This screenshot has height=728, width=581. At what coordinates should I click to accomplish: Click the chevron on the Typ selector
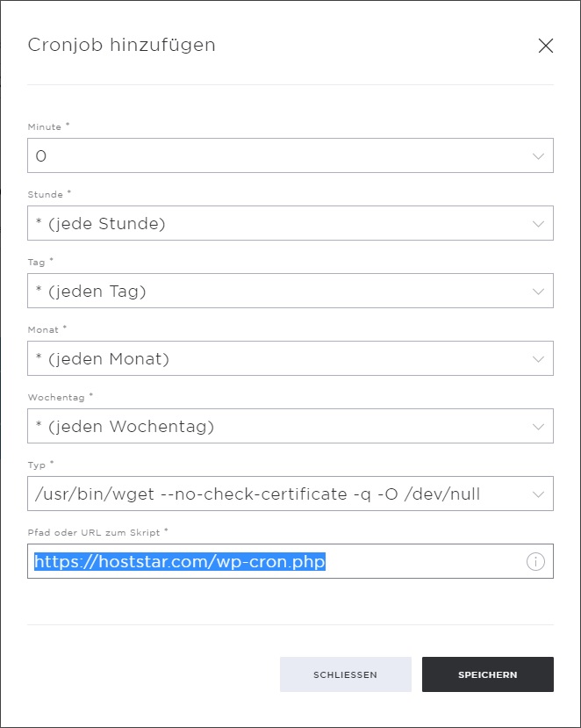[538, 494]
